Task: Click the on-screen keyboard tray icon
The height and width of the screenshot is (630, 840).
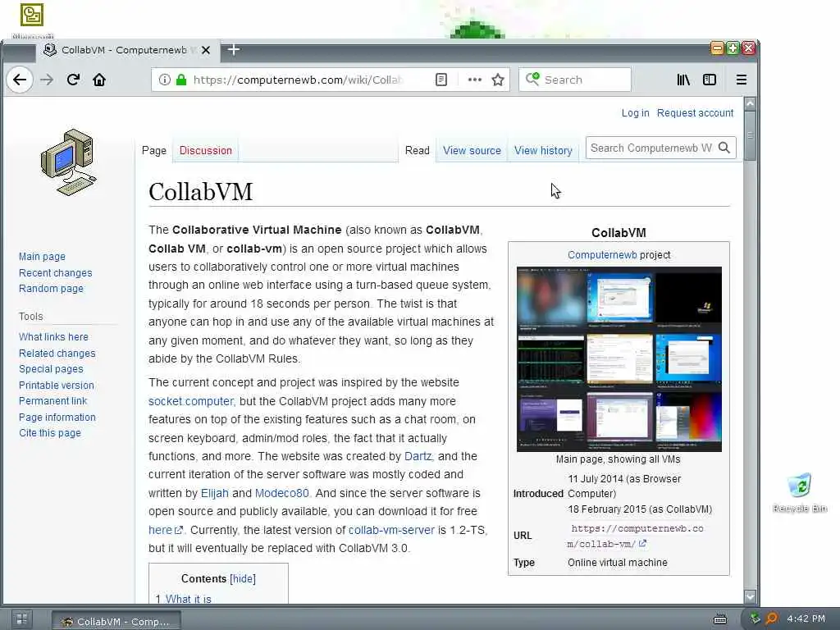Action: (x=720, y=619)
